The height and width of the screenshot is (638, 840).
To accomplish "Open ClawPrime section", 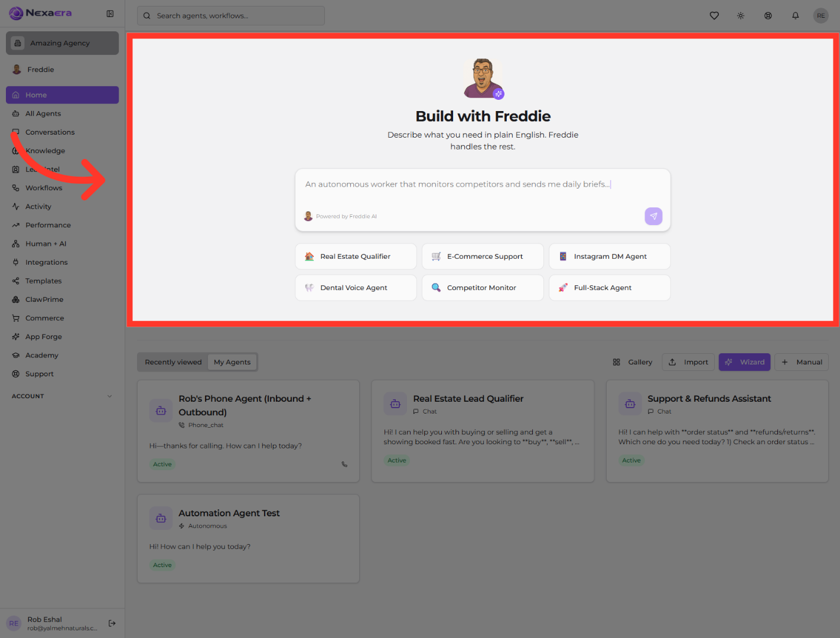I will 63,300.
